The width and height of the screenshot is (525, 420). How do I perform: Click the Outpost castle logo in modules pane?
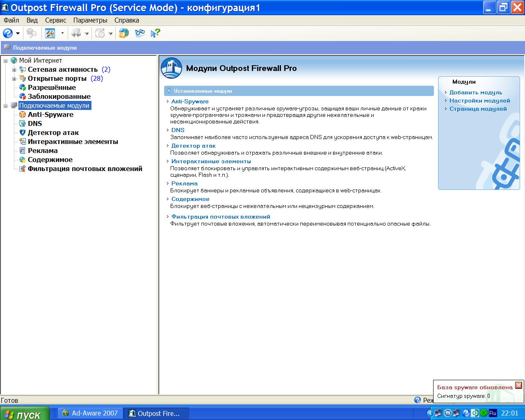[171, 68]
